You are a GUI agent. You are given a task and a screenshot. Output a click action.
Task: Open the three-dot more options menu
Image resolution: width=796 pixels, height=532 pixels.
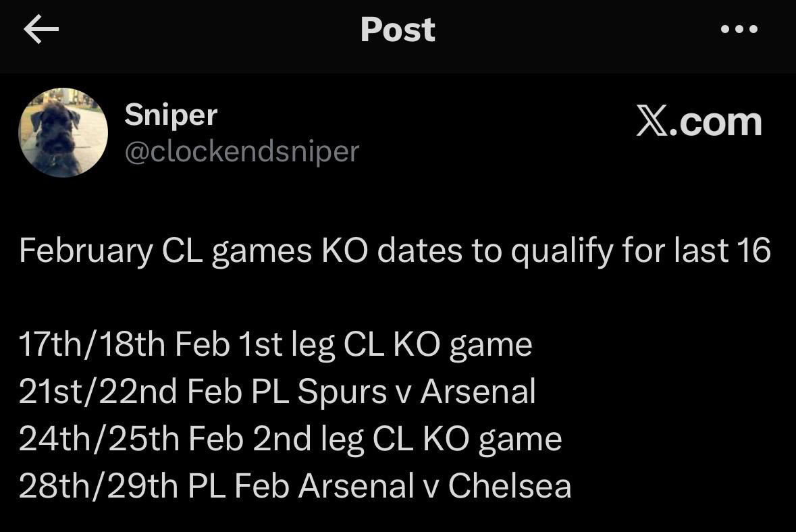coord(739,30)
